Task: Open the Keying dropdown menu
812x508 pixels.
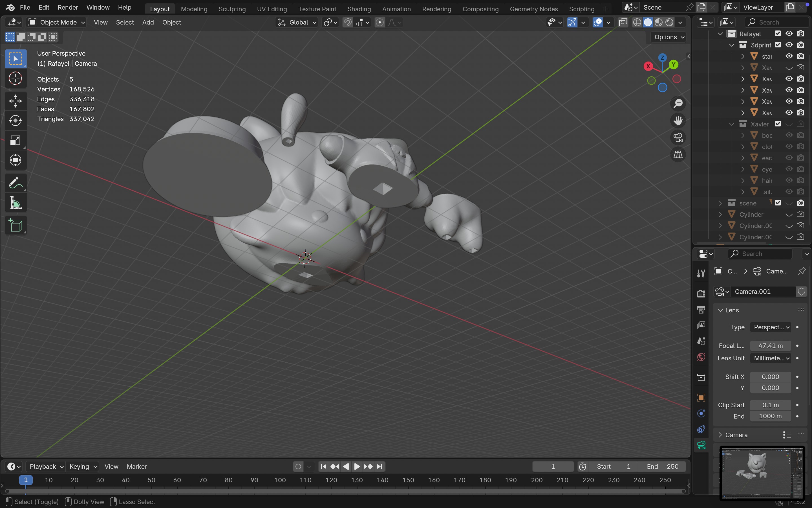Action: tap(83, 467)
